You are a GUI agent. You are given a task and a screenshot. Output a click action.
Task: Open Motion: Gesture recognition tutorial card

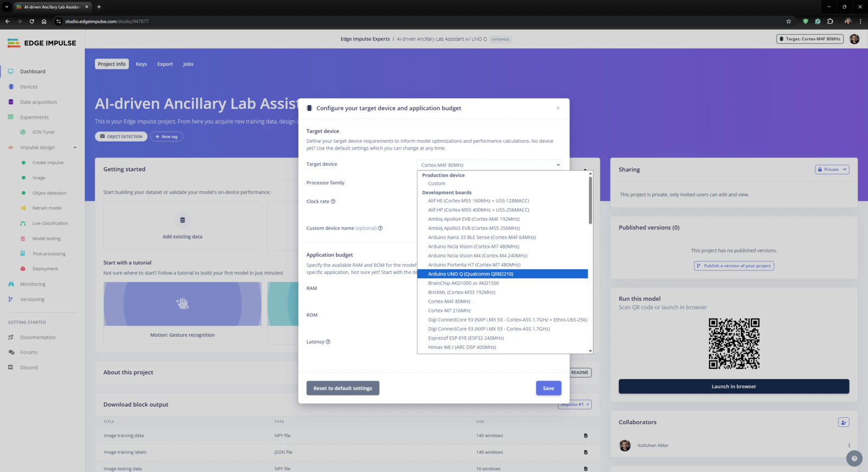(182, 312)
